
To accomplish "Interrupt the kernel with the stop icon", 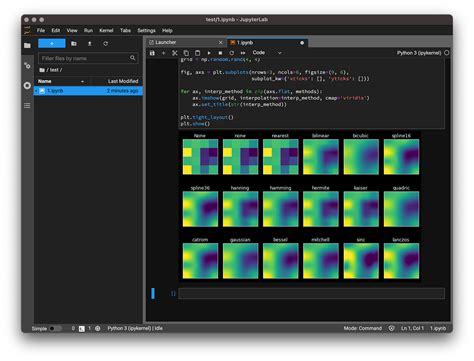I will tap(220, 53).
